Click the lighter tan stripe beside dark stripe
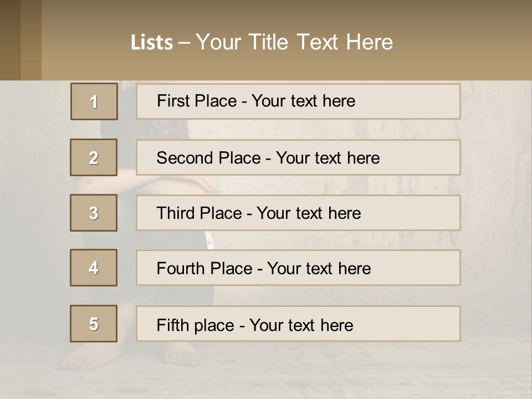Image resolution: width=532 pixels, height=399 pixels. (x=31, y=40)
